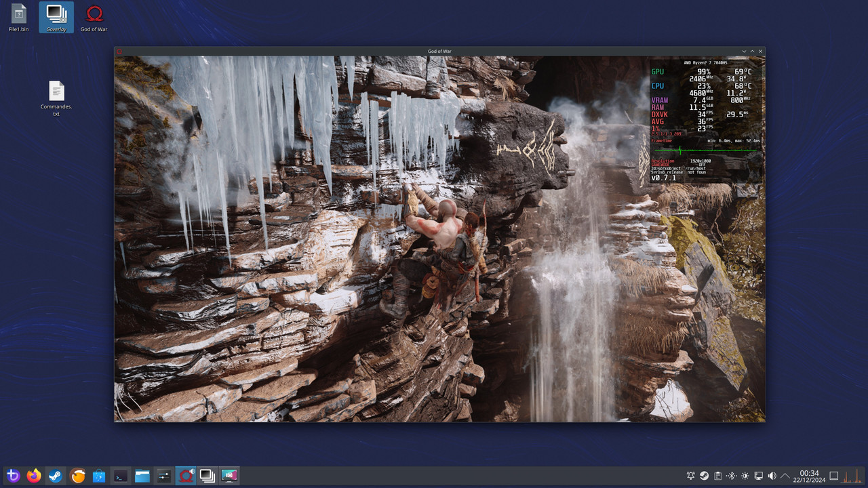This screenshot has width=868, height=488.
Task: Click the God of War window title bar
Action: (439, 52)
